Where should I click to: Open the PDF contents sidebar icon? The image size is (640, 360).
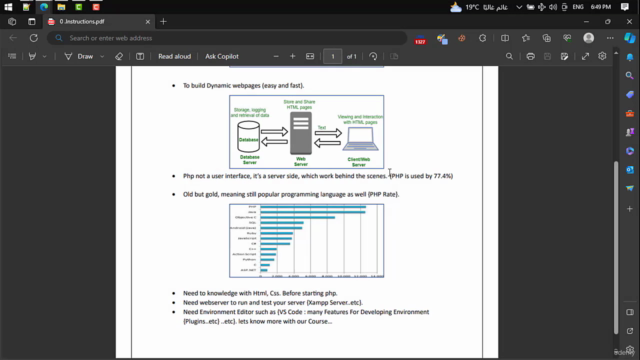pos(12,56)
